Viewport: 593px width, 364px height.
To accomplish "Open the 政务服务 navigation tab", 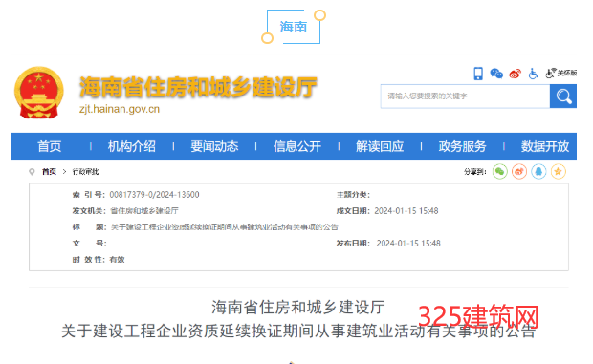I will (462, 146).
